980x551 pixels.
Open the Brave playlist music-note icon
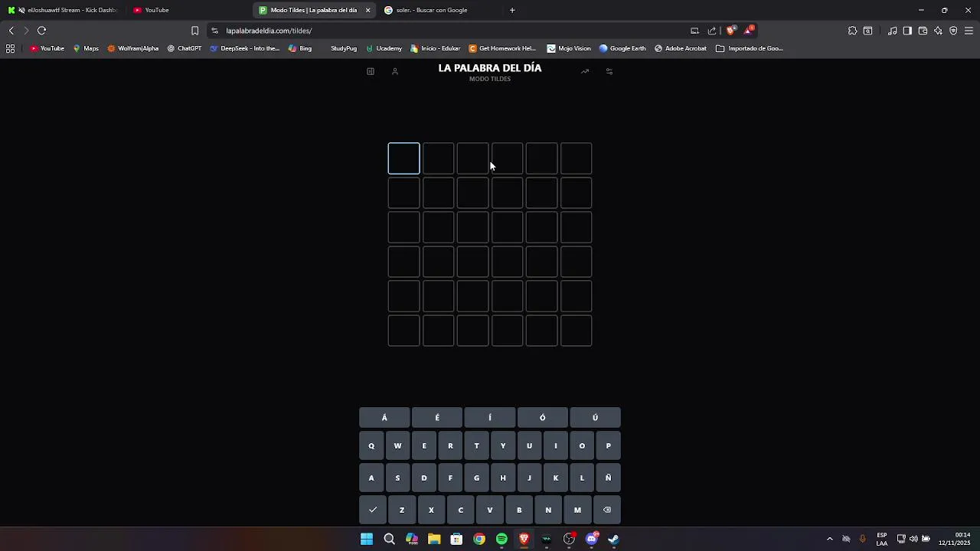click(892, 31)
